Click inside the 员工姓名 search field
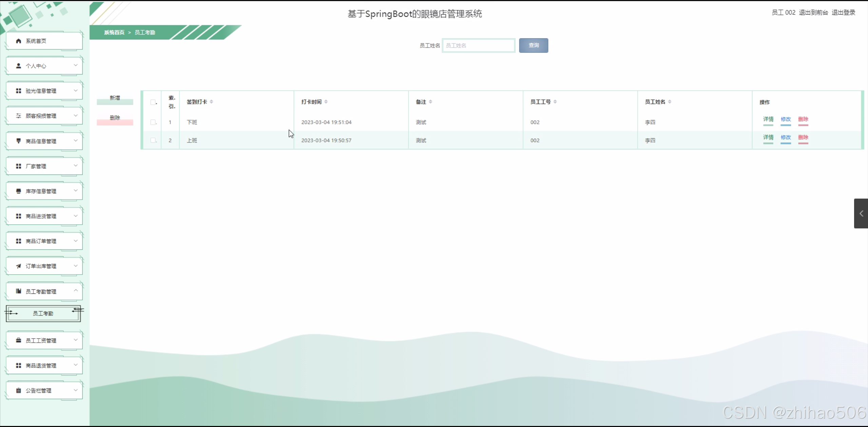Viewport: 868px width, 427px height. point(478,45)
